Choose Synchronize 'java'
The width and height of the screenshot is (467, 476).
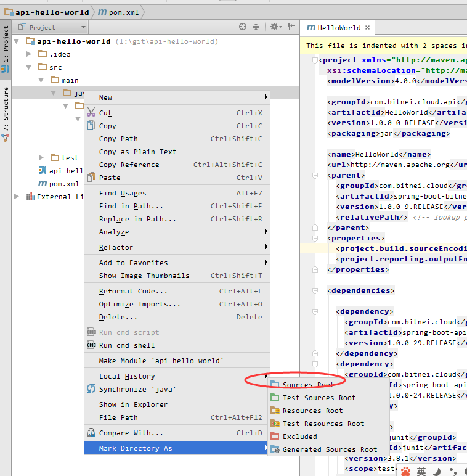pos(177,389)
